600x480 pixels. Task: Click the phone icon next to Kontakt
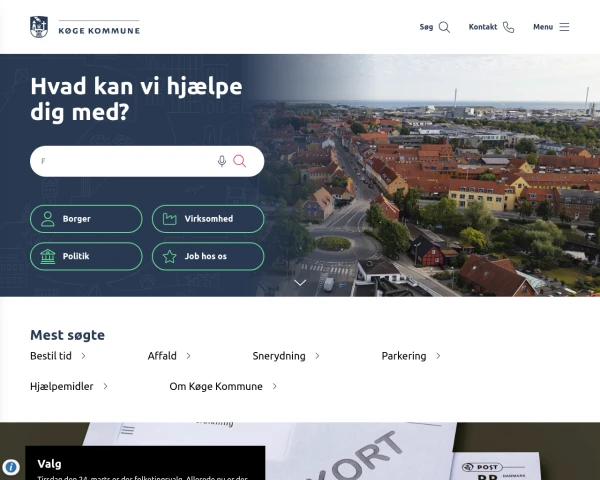click(509, 27)
